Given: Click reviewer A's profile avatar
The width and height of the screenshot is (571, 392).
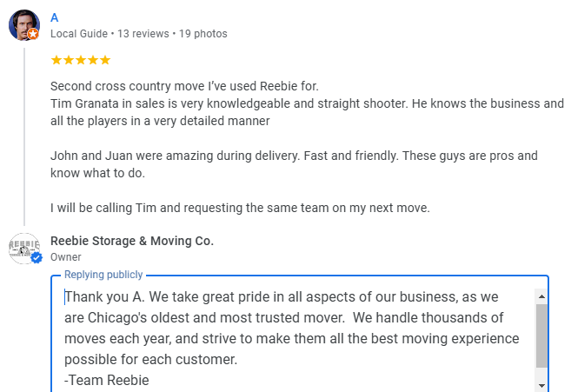Looking at the screenshot, I should (23, 25).
